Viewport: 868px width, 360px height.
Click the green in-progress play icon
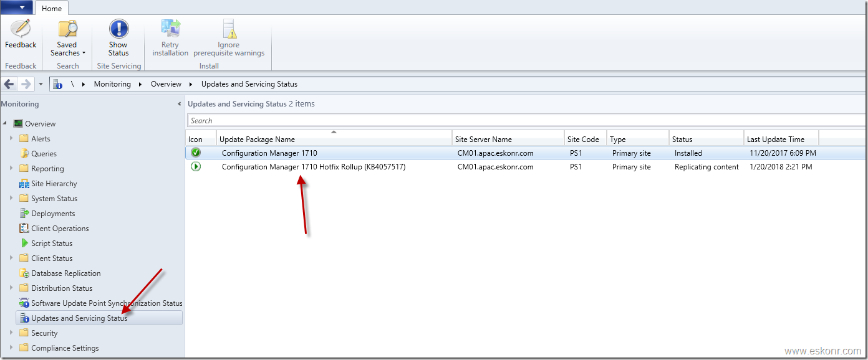pyautogui.click(x=196, y=166)
